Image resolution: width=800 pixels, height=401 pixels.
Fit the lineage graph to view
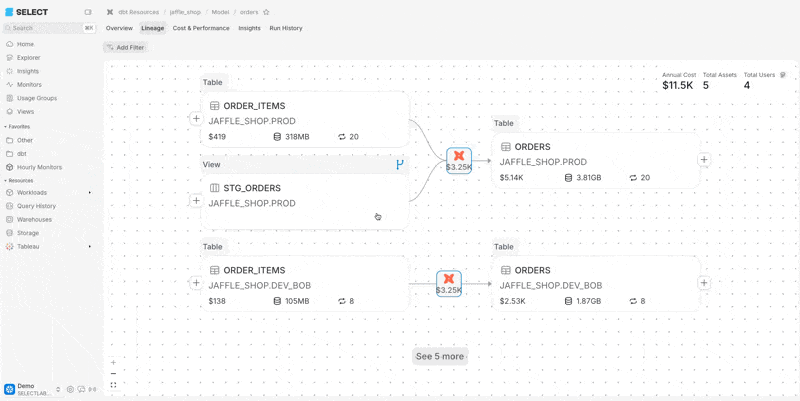coord(113,385)
